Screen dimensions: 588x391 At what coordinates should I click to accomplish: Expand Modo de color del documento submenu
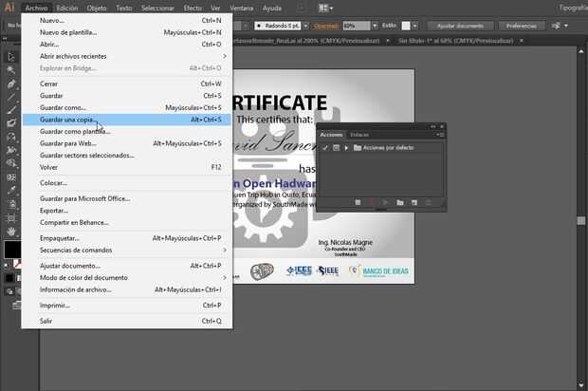pyautogui.click(x=127, y=278)
